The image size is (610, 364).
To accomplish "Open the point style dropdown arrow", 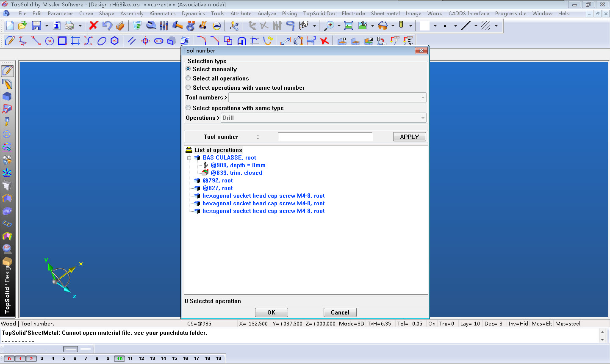I will click(455, 26).
